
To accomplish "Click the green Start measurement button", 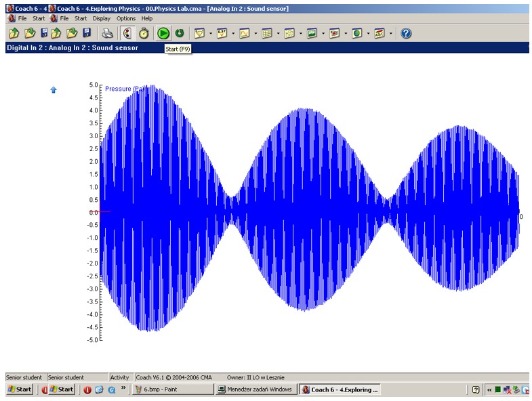I will [163, 33].
